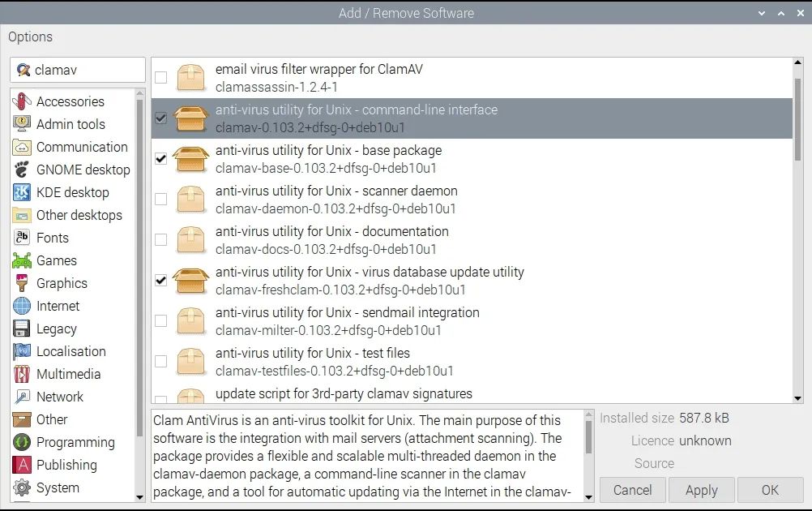Untick the clamav command-line interface checkbox
This screenshot has height=511, width=812.
tap(161, 118)
